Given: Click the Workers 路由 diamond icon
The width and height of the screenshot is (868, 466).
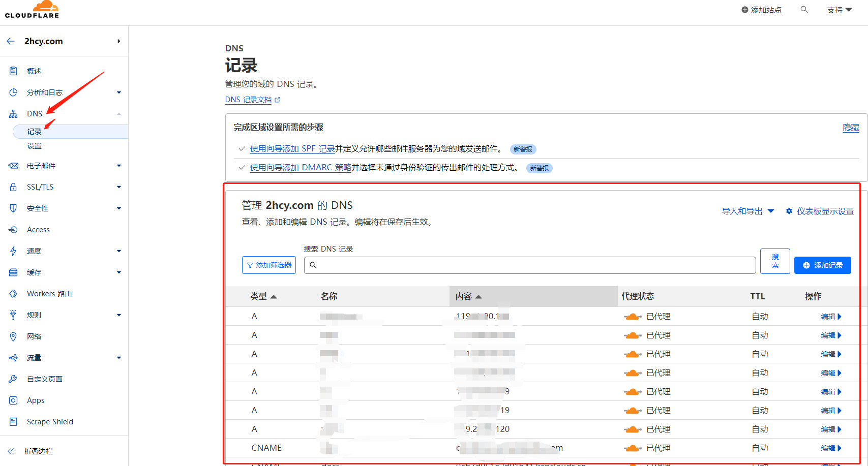Looking at the screenshot, I should tap(13, 294).
